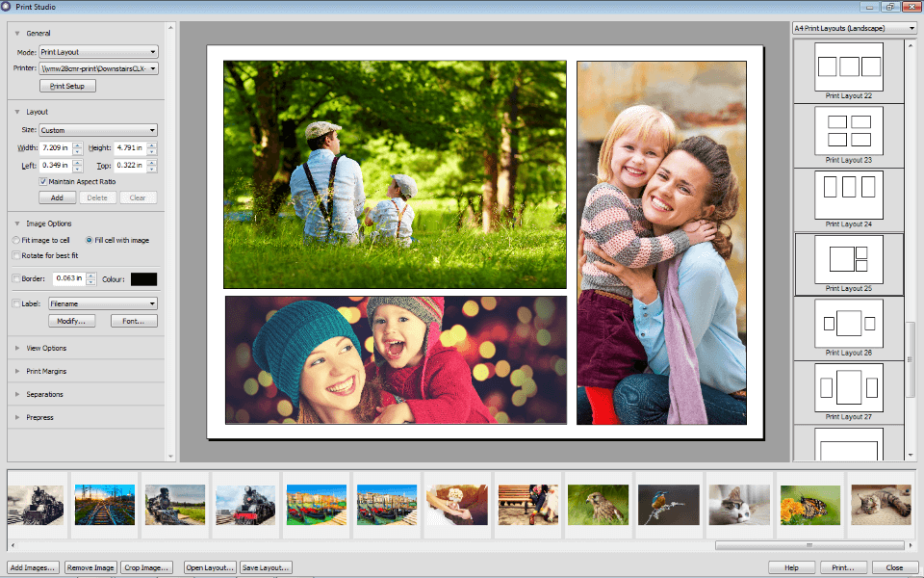924x578 pixels.
Task: Select Fit image to cell option
Action: (16, 240)
